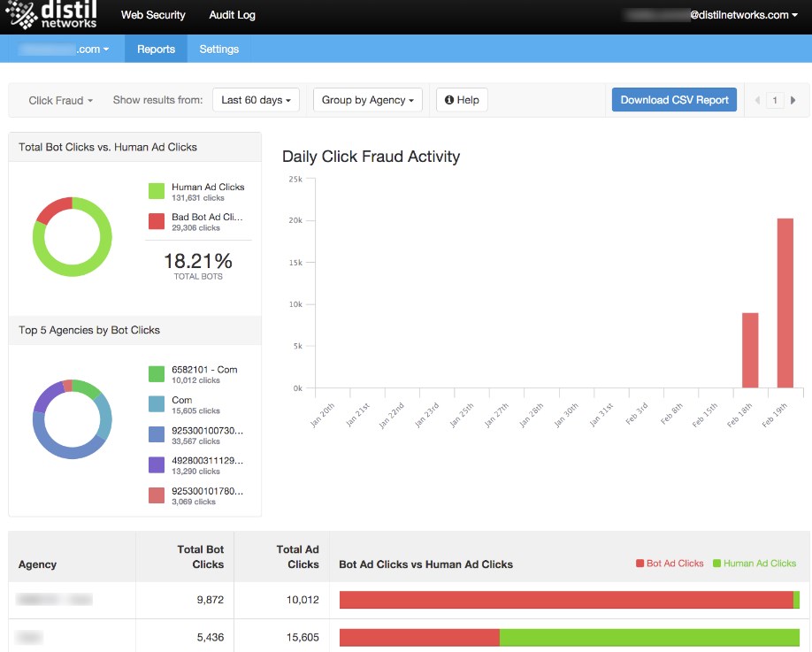Click the 10,012 total ad clicks cell
Screen dimensions: 812x652
pos(303,600)
